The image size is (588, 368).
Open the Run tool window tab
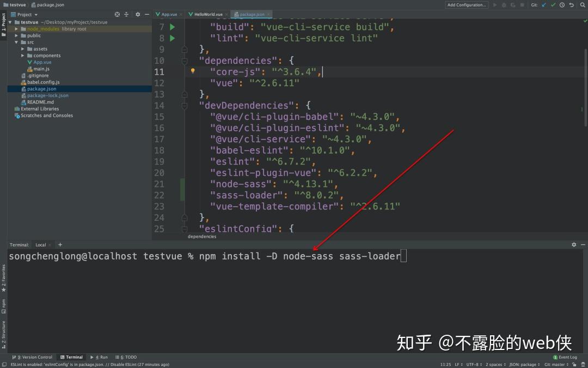click(99, 357)
